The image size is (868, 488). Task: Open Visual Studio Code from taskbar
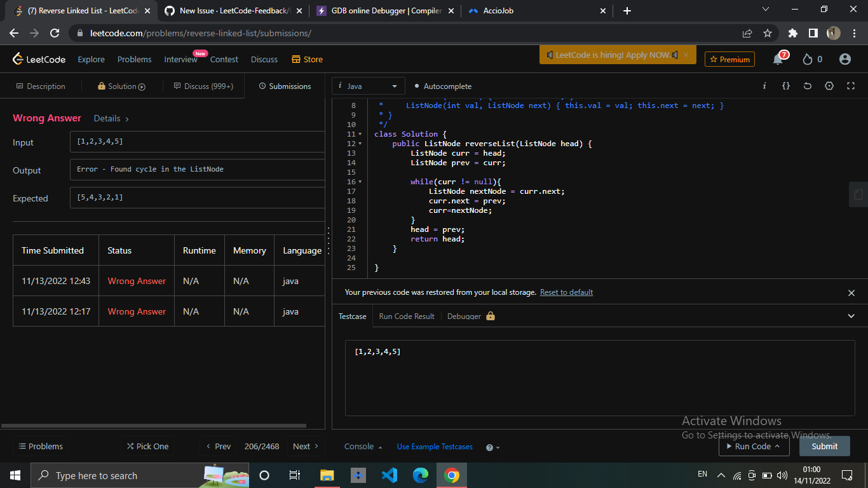click(390, 475)
